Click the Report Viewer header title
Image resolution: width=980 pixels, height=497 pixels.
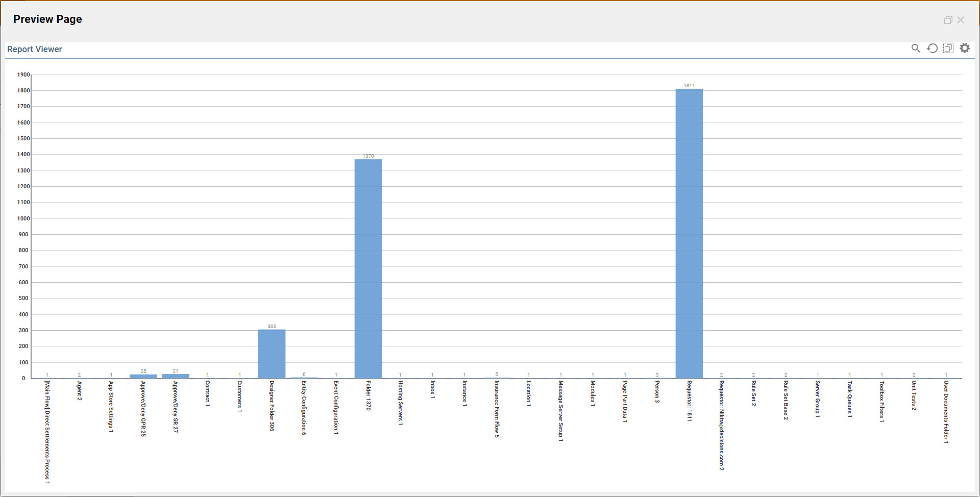coord(35,49)
